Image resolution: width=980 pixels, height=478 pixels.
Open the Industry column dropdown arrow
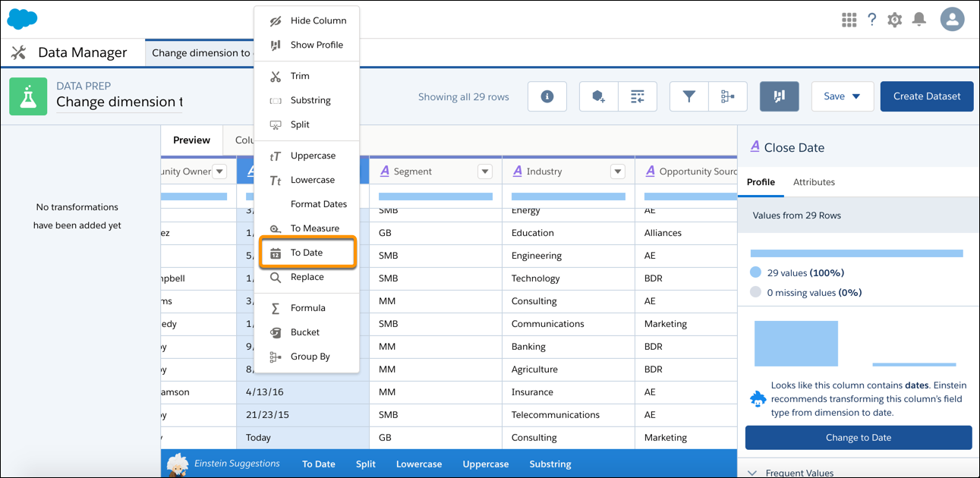point(618,171)
